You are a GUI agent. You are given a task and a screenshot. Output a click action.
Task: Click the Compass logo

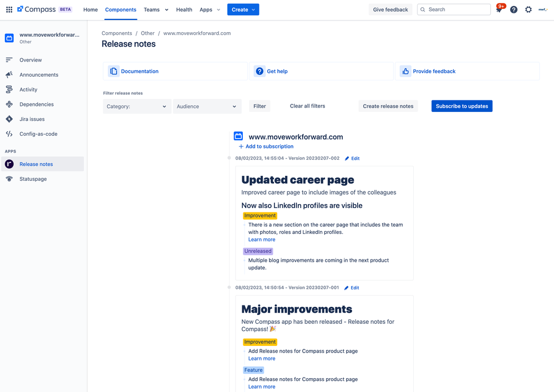point(37,9)
